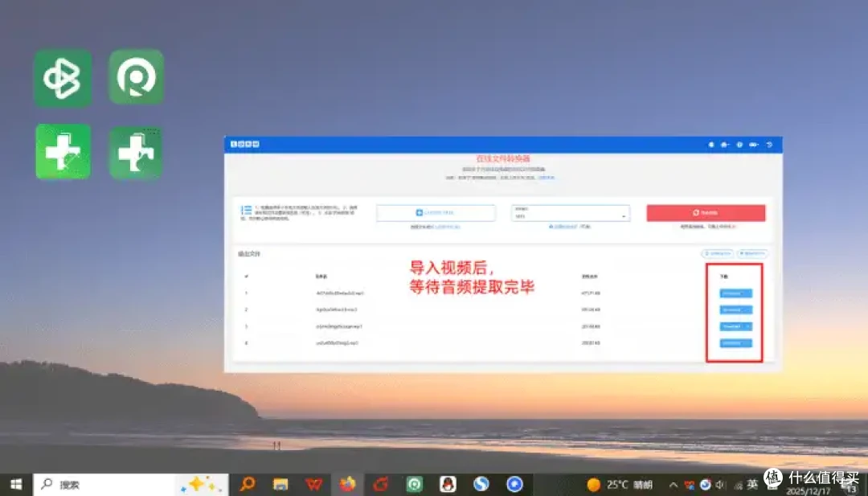Click the red convert button
The width and height of the screenshot is (868, 496).
[x=706, y=212]
